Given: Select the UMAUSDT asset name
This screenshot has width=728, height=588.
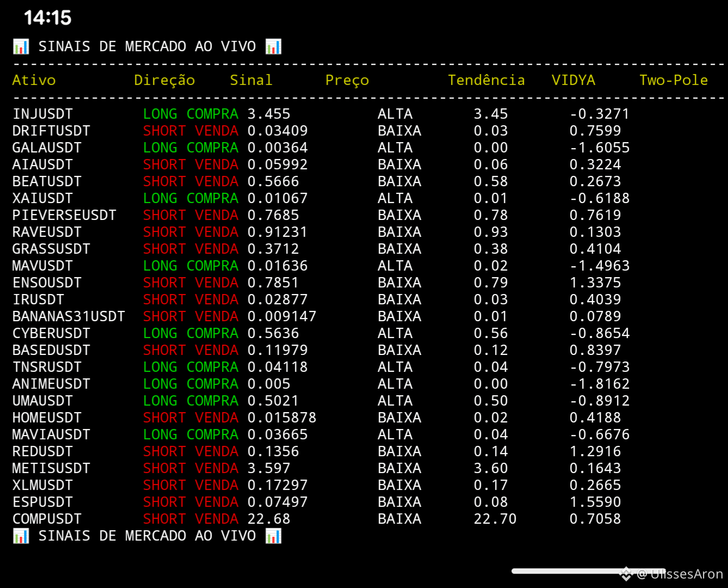Looking at the screenshot, I should coord(42,401).
